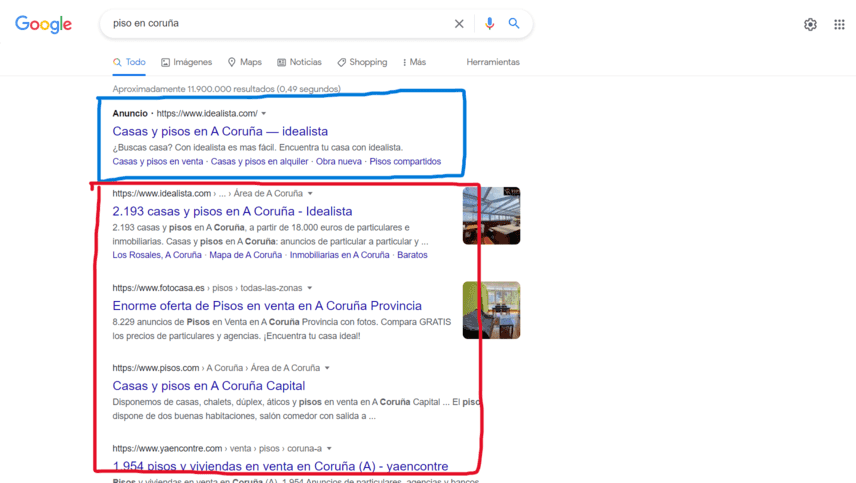Start voice search with the microphone icon
Screen dimensions: 856x483
click(489, 23)
